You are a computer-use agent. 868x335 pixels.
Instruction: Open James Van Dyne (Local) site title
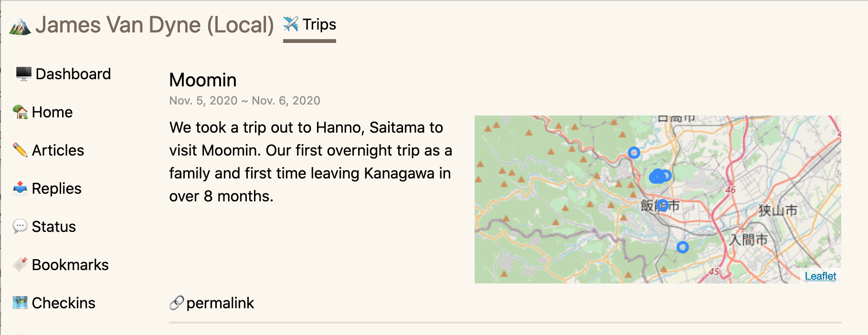click(x=154, y=25)
